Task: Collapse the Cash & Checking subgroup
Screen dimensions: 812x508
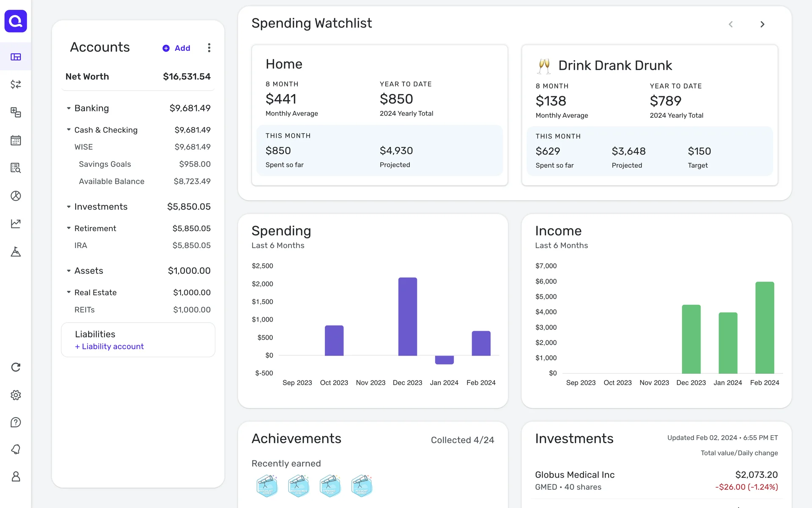Action: click(69, 130)
